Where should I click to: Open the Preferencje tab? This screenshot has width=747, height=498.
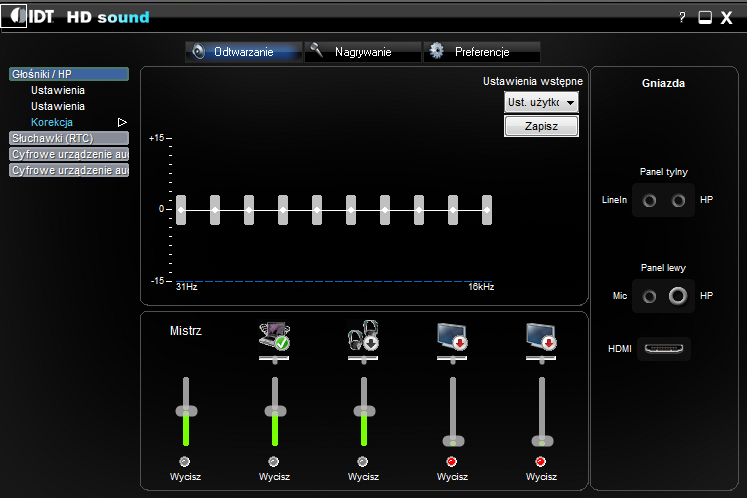coord(482,51)
